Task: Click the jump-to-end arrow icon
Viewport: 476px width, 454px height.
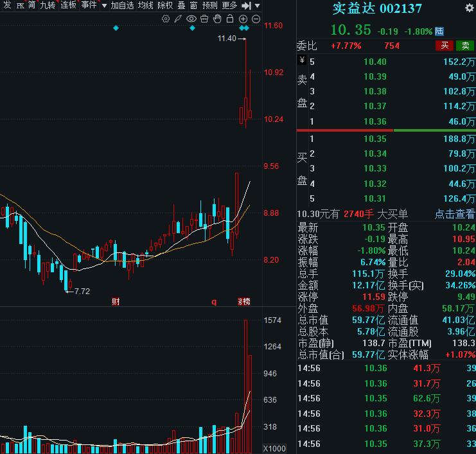Action: (246, 6)
